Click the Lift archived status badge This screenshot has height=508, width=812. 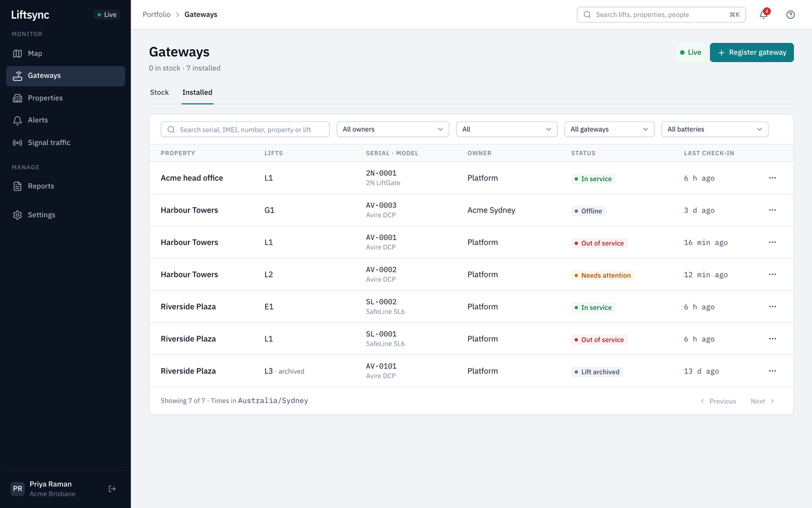597,372
